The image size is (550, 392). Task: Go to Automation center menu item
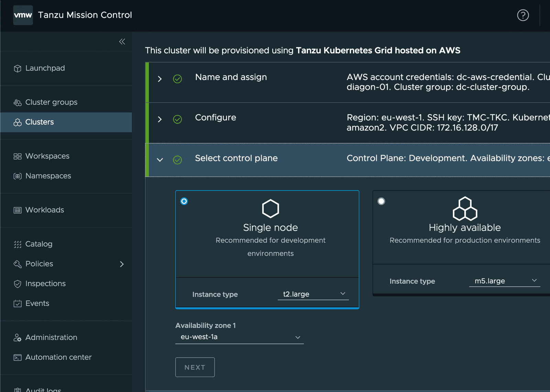click(58, 357)
